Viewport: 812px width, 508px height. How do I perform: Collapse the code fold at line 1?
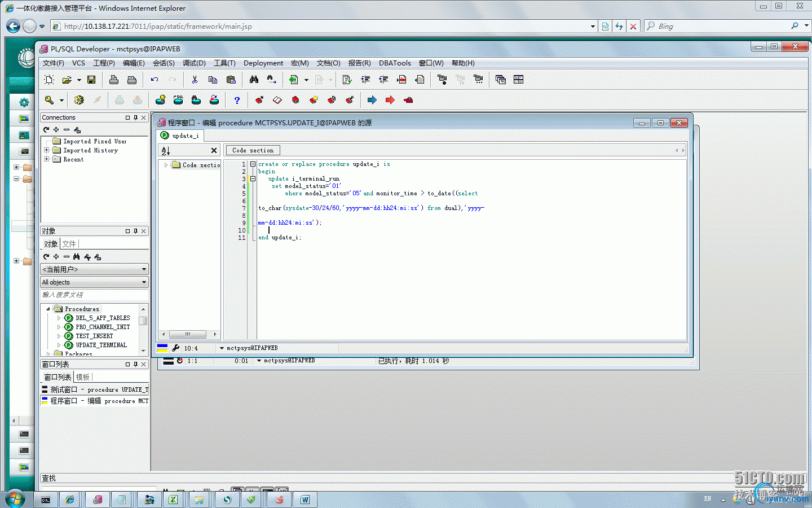(x=253, y=164)
